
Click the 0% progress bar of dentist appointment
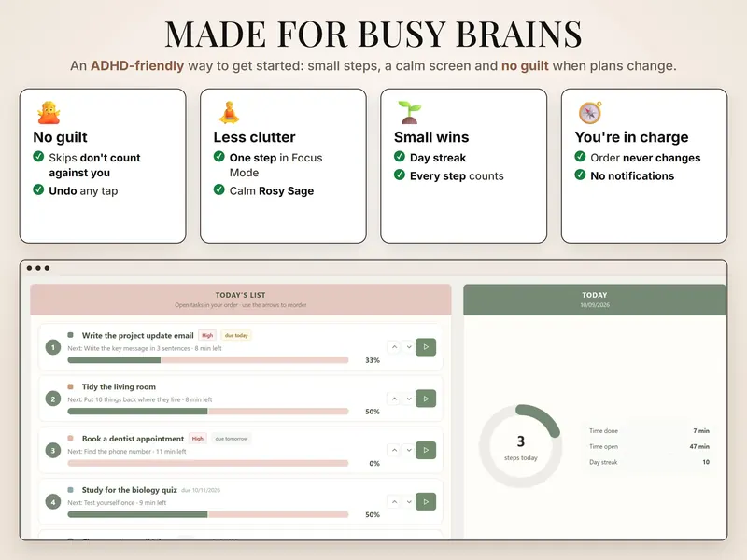pos(208,463)
